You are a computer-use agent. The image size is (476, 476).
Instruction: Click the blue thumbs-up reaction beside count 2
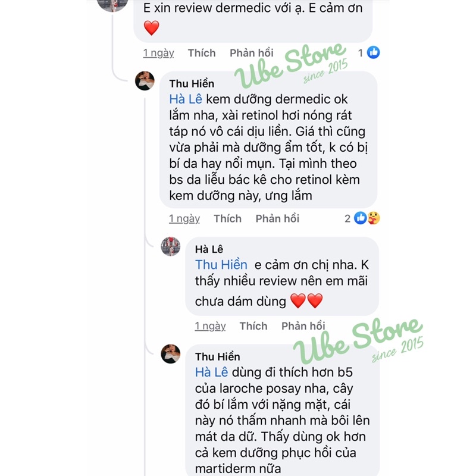pos(361,218)
